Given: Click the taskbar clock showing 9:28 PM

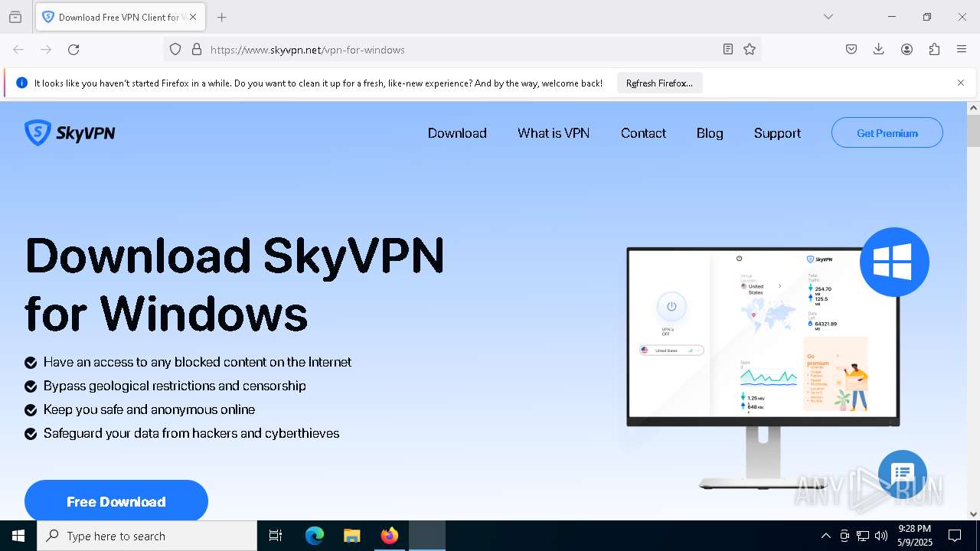Looking at the screenshot, I should (x=915, y=536).
